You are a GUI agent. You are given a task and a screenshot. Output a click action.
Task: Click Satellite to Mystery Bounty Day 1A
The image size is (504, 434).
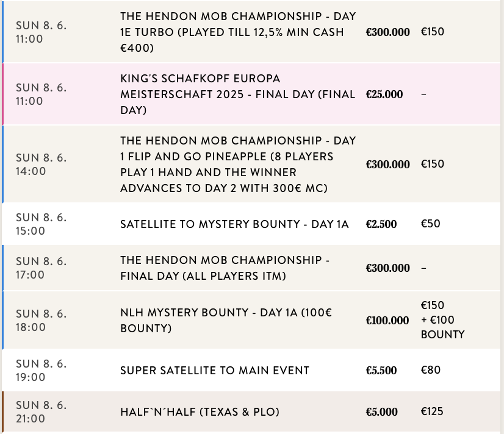pyautogui.click(x=234, y=224)
